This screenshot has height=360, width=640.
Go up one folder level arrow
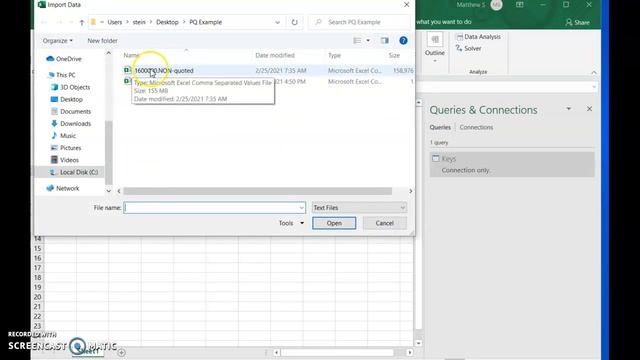pyautogui.click(x=82, y=22)
